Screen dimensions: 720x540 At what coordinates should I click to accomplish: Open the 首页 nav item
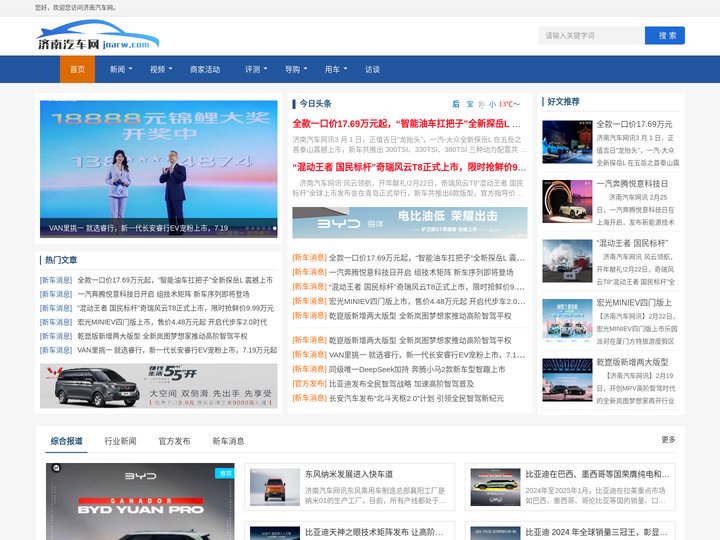77,69
